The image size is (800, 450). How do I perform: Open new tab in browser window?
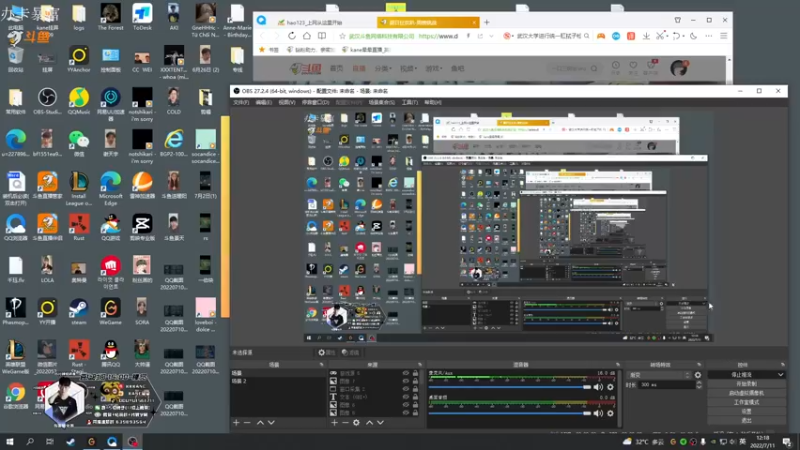tap(487, 22)
